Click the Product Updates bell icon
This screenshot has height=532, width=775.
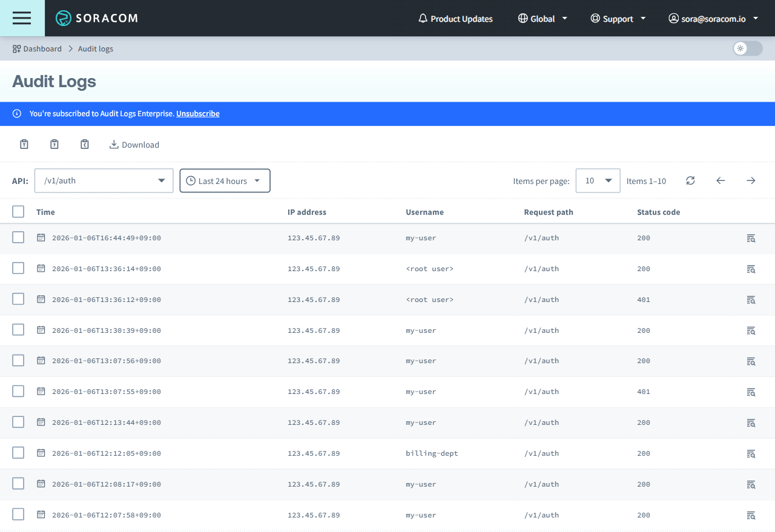coord(422,18)
